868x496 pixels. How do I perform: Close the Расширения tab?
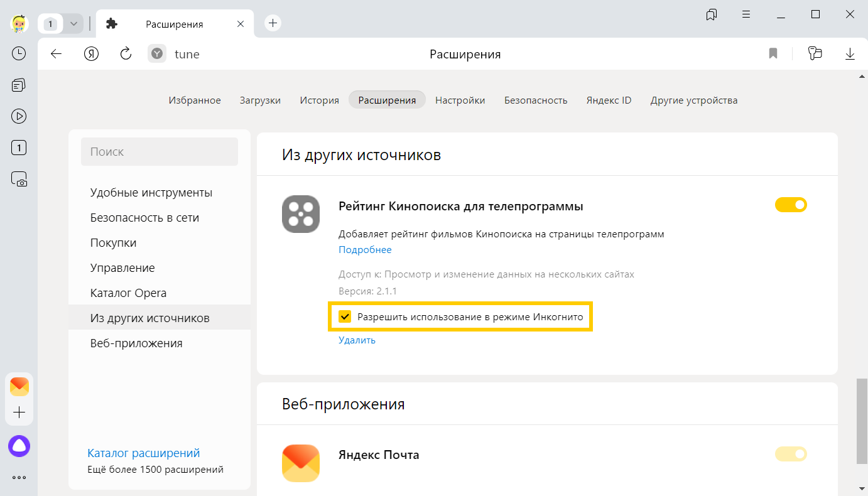[x=241, y=24]
